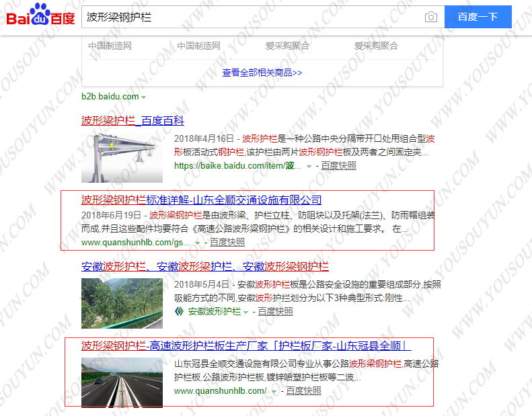Click the 百度一下 search button
Viewport: 532px width, 416px height.
(478, 17)
